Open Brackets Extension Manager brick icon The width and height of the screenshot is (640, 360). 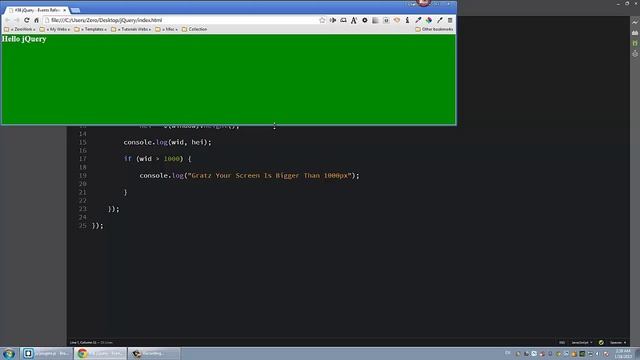point(635,33)
